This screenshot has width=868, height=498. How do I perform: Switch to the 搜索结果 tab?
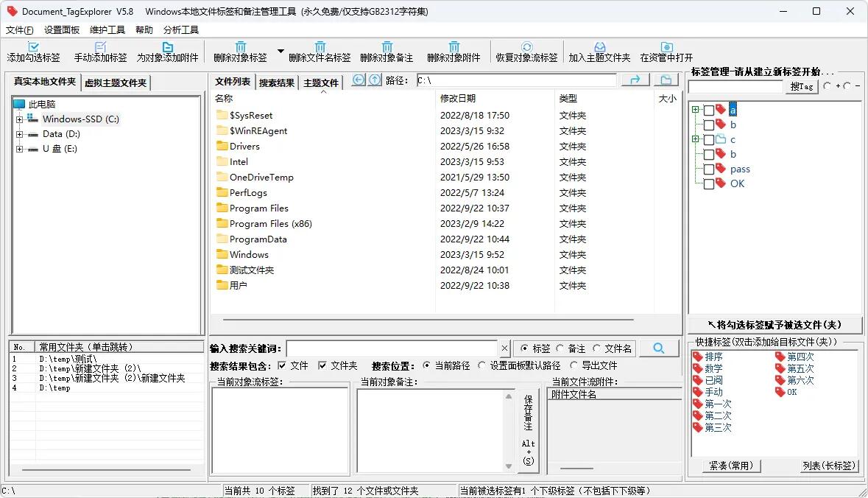click(277, 83)
